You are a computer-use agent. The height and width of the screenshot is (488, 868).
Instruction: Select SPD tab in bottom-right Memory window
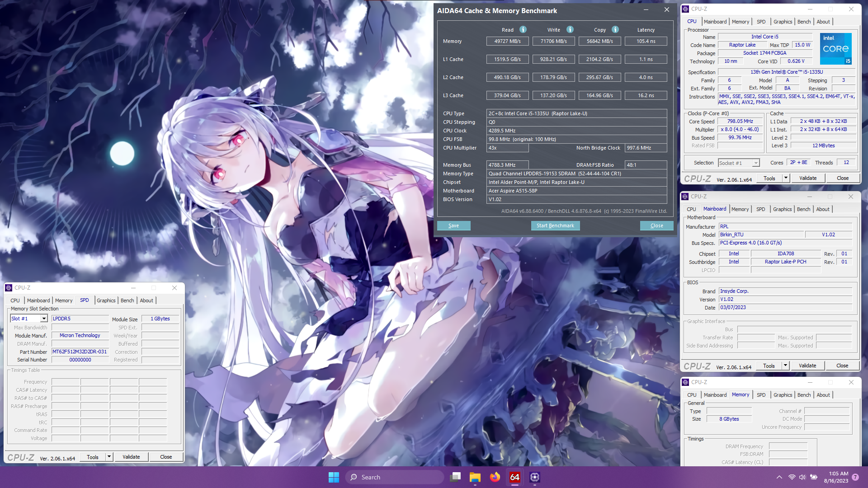pyautogui.click(x=761, y=395)
